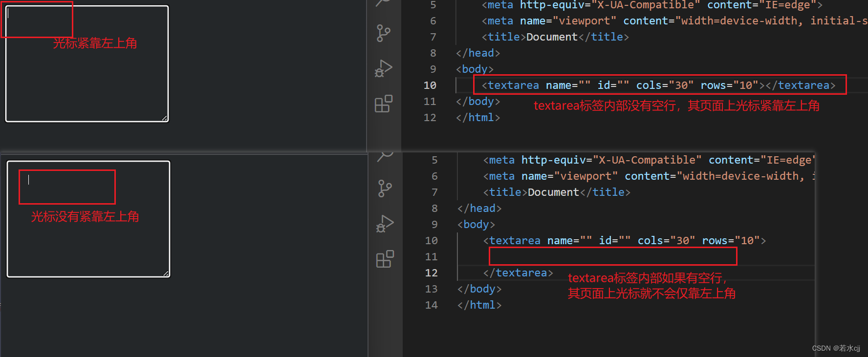Image resolution: width=868 pixels, height=357 pixels.
Task: Click the </body> tag on lower editor line 13
Action: 479,289
